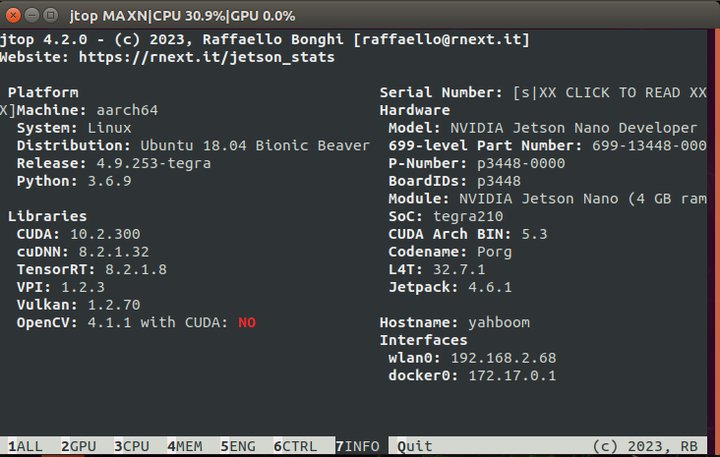Go to the 4MEM tab
The height and width of the screenshot is (457, 720).
185,446
